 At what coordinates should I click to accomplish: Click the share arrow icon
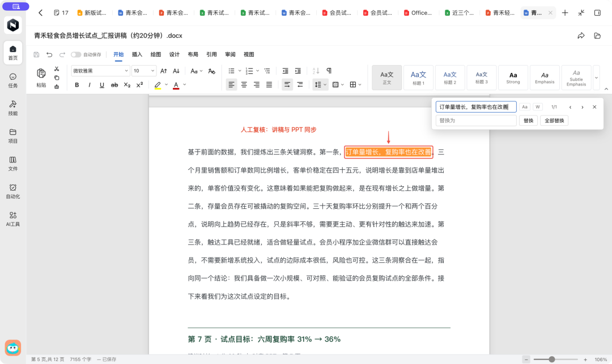coord(581,36)
